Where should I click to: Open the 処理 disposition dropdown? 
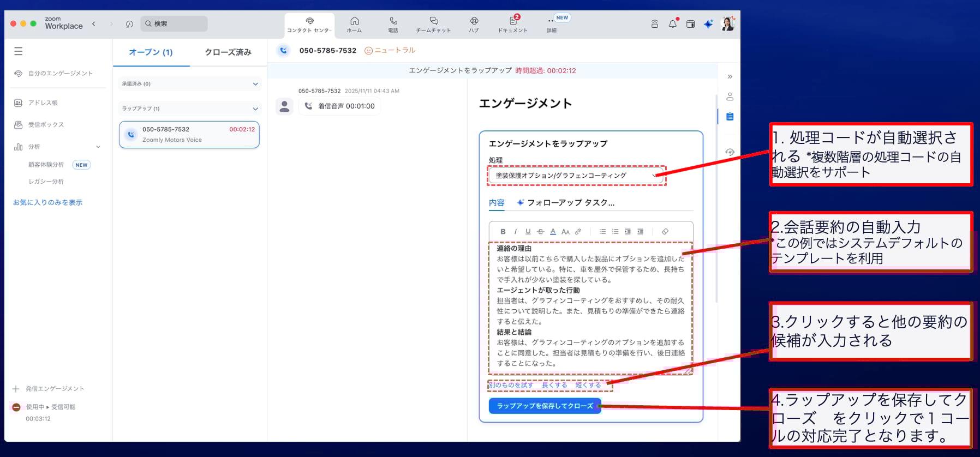click(576, 176)
